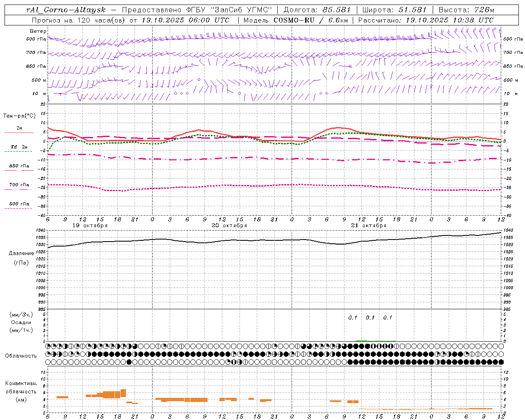Click the (мм/3ч.) precipitation unit label
This screenshot has width=525, height=420.
pyautogui.click(x=21, y=315)
